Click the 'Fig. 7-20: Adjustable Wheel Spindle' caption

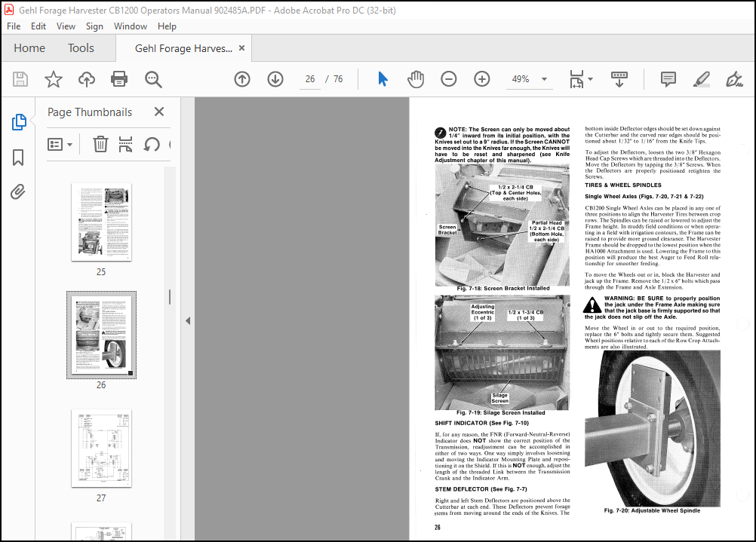pyautogui.click(x=652, y=510)
